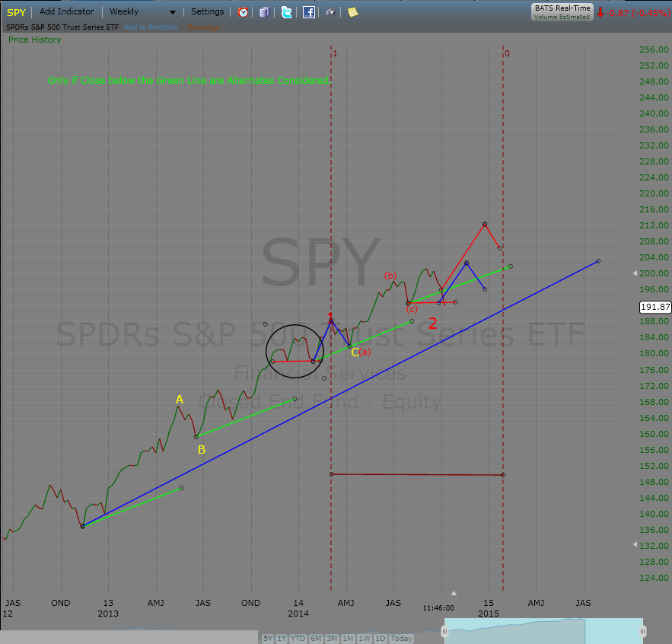Share chart via Facebook icon

308,12
